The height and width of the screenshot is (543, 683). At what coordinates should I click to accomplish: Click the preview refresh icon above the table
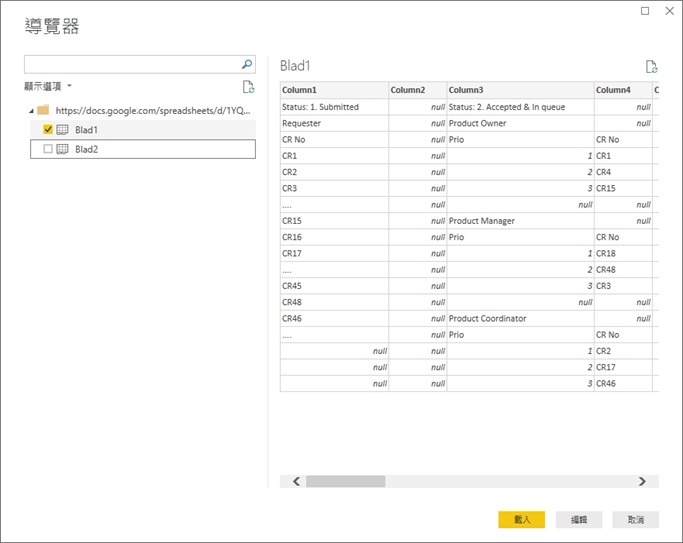pos(651,67)
